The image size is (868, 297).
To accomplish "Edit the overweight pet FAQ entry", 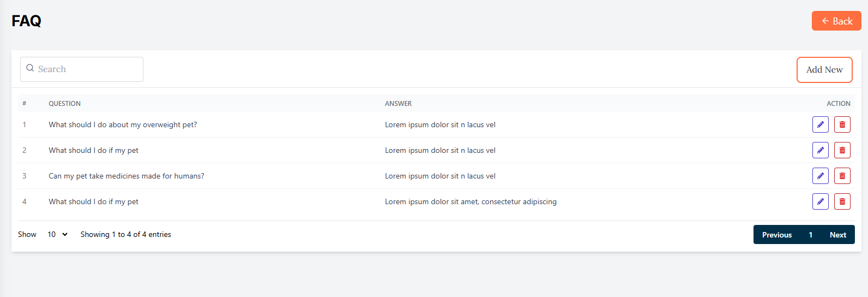I will (820, 124).
